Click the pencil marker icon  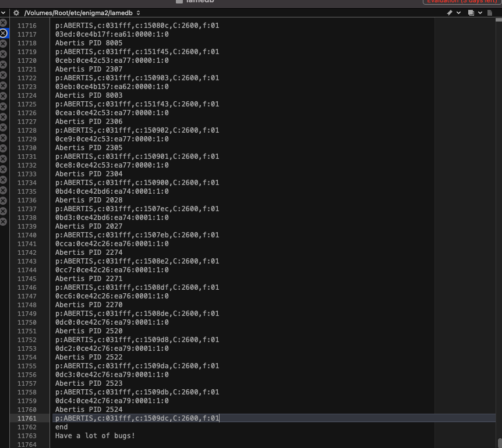click(x=450, y=12)
